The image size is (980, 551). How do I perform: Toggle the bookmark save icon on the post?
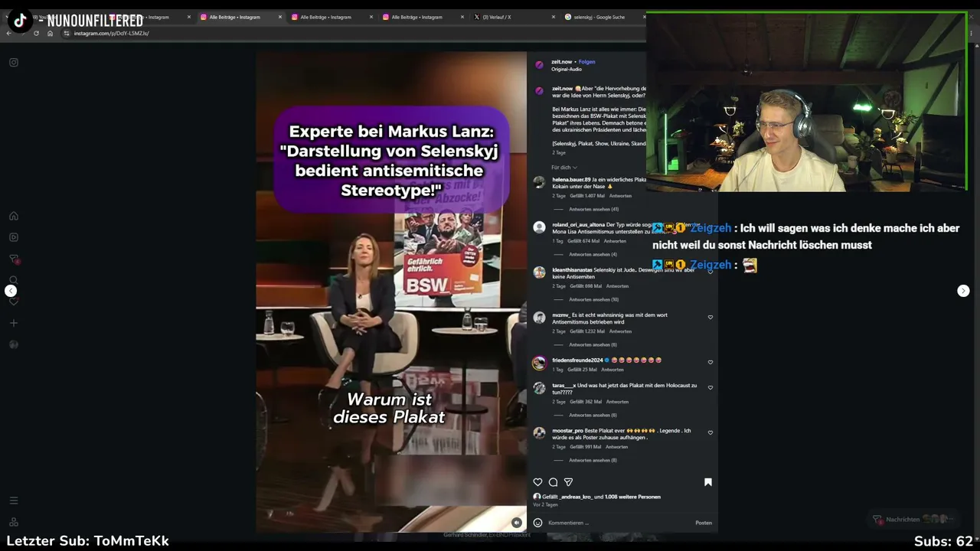coord(708,482)
